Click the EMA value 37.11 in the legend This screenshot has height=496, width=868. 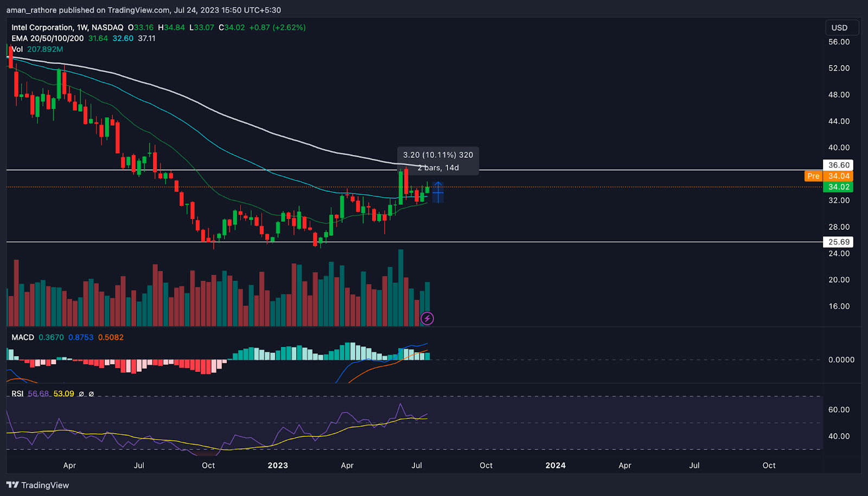click(x=146, y=38)
